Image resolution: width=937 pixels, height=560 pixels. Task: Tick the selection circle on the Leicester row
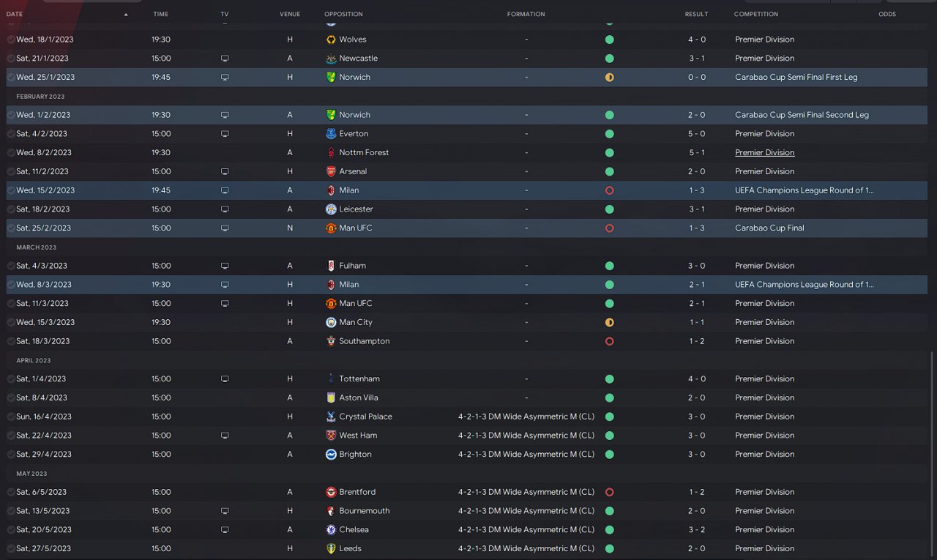(x=10, y=209)
